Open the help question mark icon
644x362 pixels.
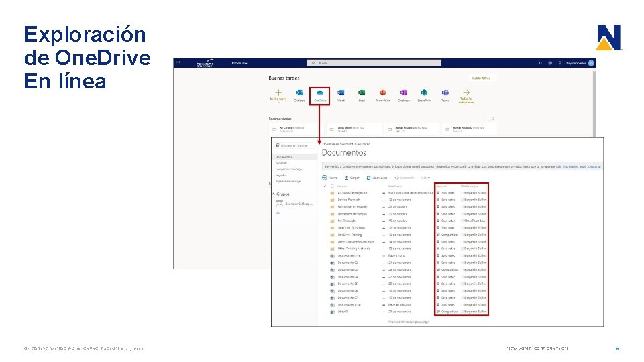559,63
